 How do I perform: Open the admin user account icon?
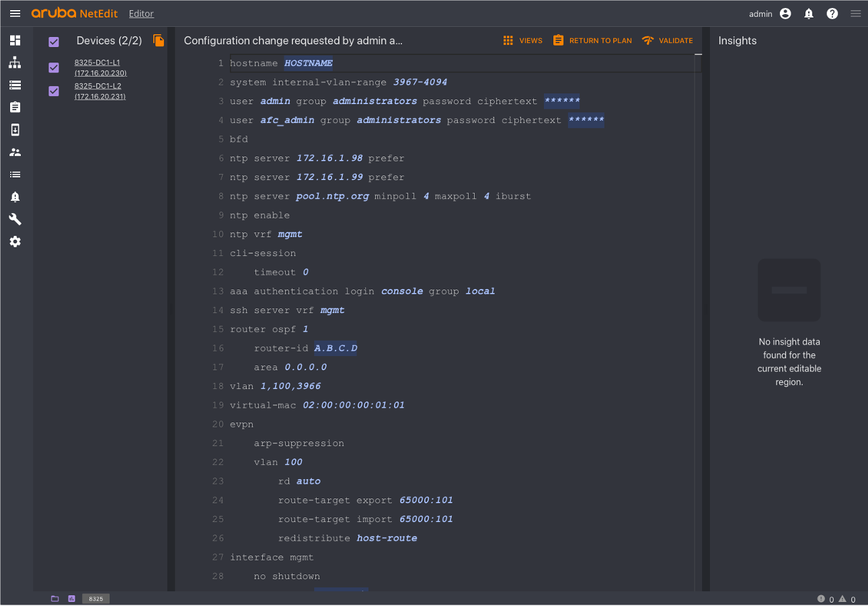pyautogui.click(x=785, y=13)
